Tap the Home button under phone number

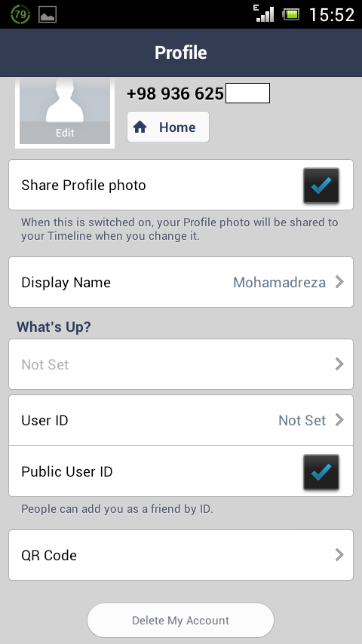pyautogui.click(x=168, y=127)
